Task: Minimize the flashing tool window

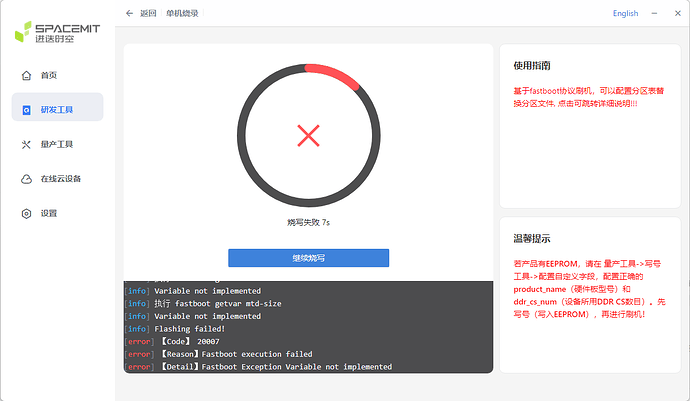Action: (x=654, y=13)
